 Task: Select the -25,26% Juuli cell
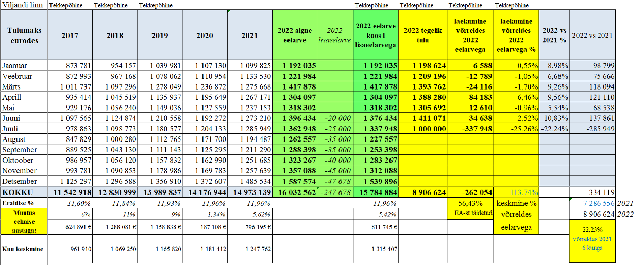516,129
